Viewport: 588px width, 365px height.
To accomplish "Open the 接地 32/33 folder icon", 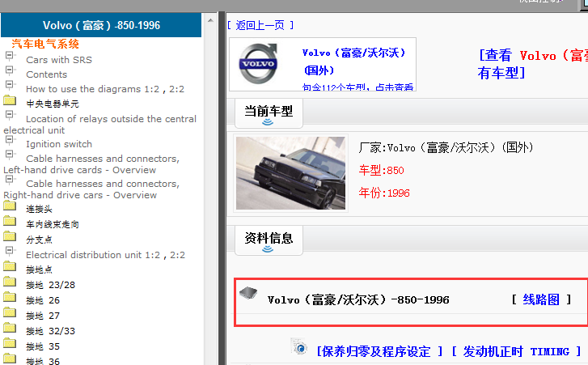I will [10, 329].
